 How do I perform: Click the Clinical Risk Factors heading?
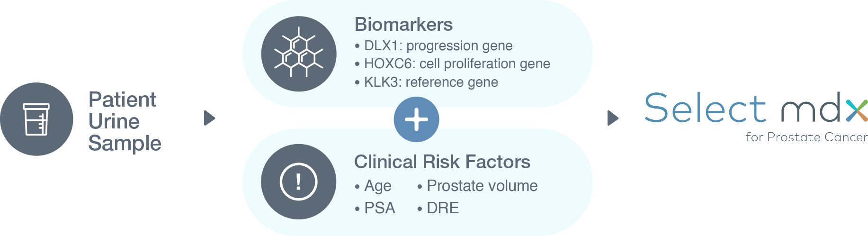click(x=442, y=162)
